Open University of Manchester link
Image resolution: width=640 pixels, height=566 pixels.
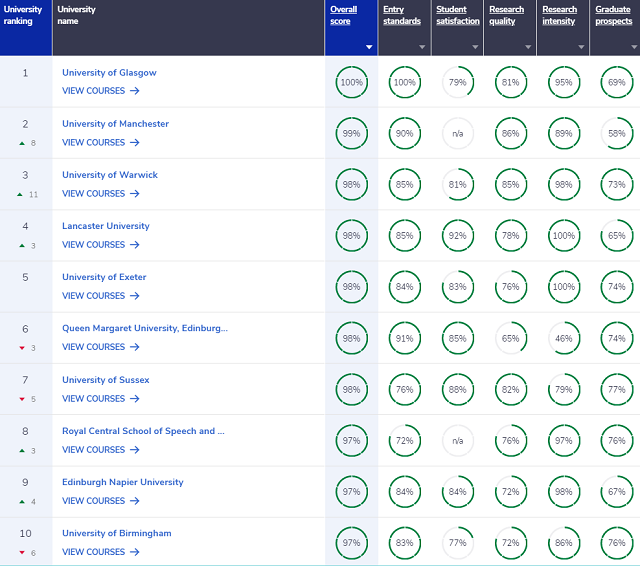coord(115,124)
